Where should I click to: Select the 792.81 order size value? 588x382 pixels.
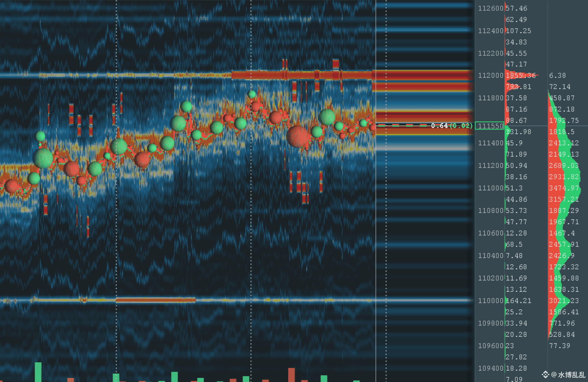(x=518, y=87)
